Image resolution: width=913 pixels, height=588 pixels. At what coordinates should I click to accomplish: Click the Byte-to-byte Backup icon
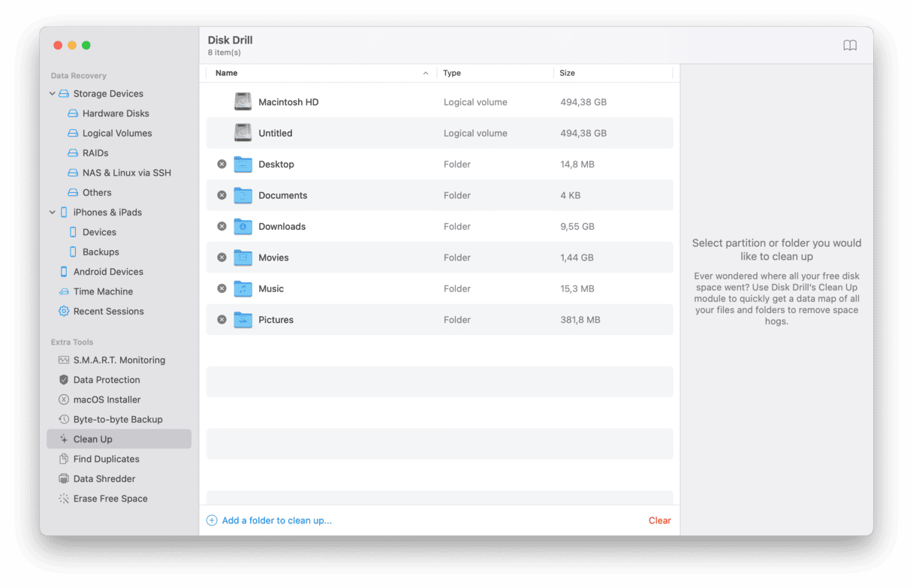[64, 420]
